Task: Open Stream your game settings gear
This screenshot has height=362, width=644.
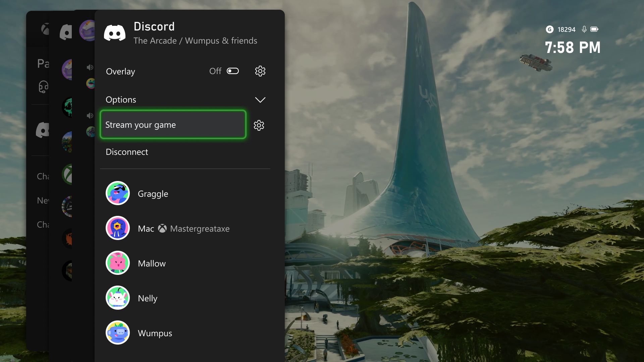Action: 259,125
